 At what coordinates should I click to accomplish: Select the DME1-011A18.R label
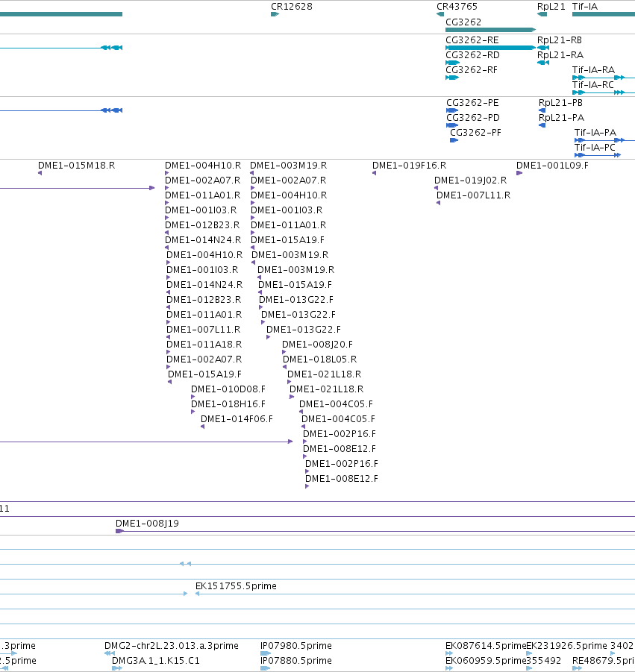(x=204, y=345)
